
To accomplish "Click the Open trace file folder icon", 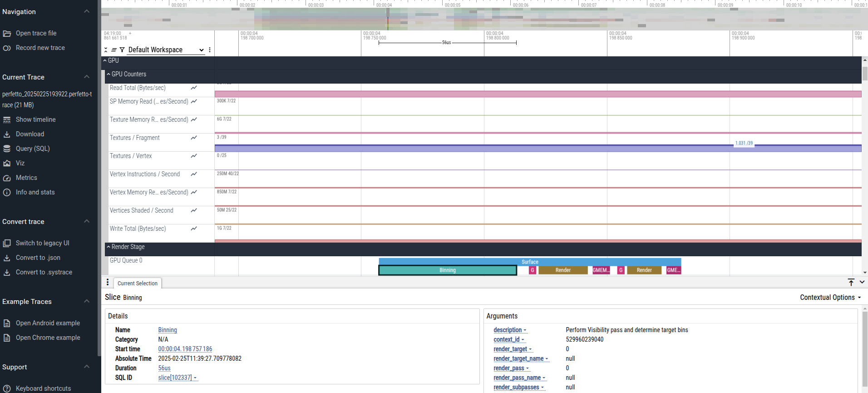I will pos(7,33).
